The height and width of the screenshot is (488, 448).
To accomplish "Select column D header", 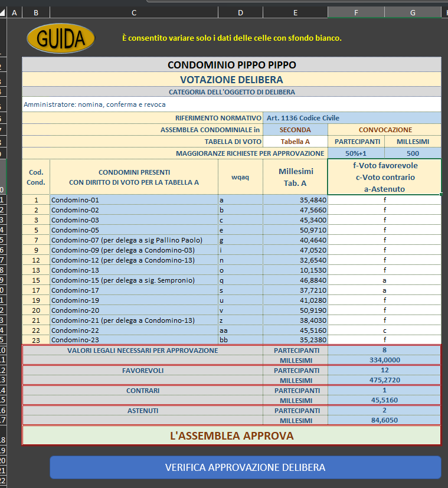I will coord(240,13).
